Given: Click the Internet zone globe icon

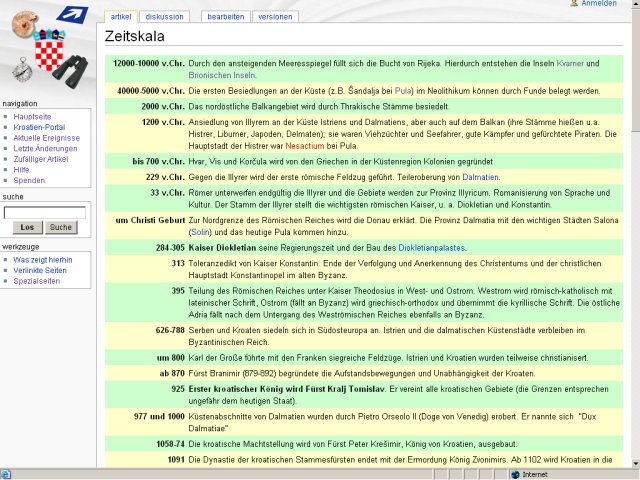Looking at the screenshot, I should 516,474.
